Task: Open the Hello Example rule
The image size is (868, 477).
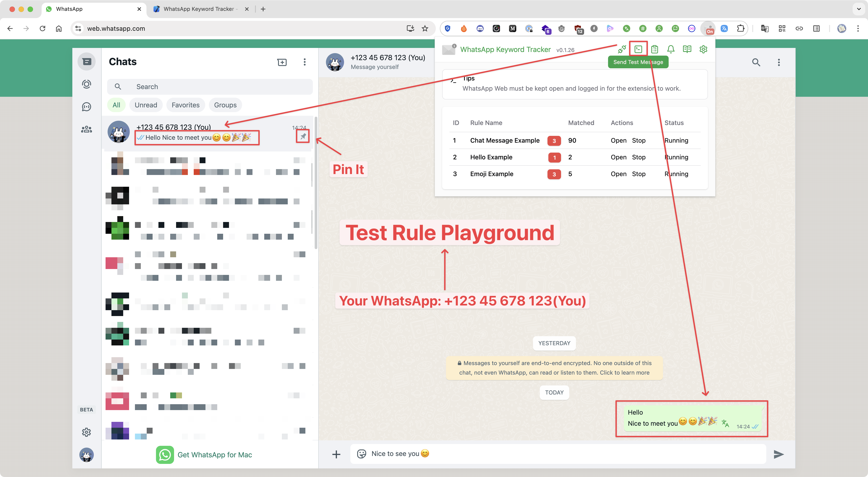Action: [618, 157]
